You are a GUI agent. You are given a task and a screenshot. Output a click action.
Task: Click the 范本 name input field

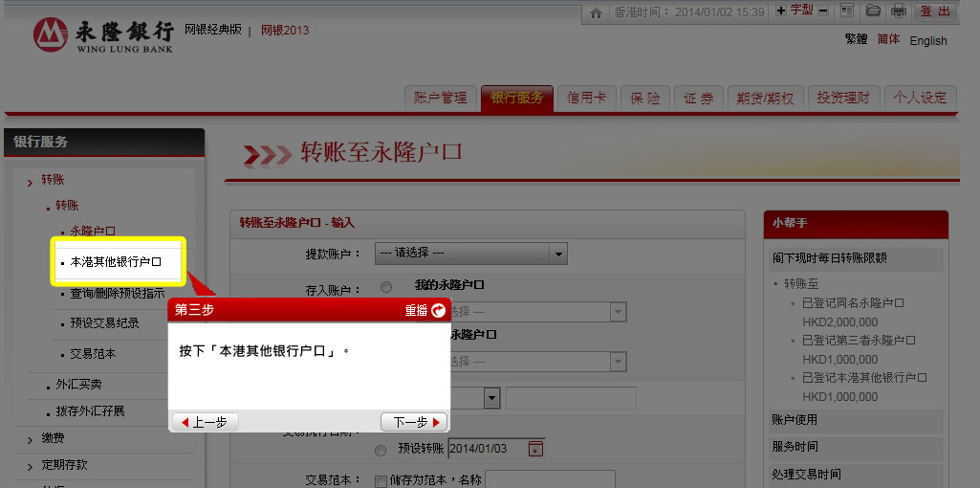550,479
